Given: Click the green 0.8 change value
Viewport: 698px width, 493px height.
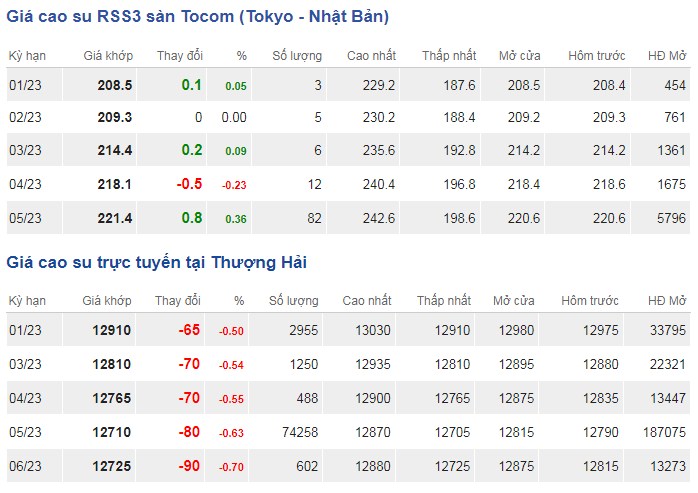Looking at the screenshot, I should [192, 217].
